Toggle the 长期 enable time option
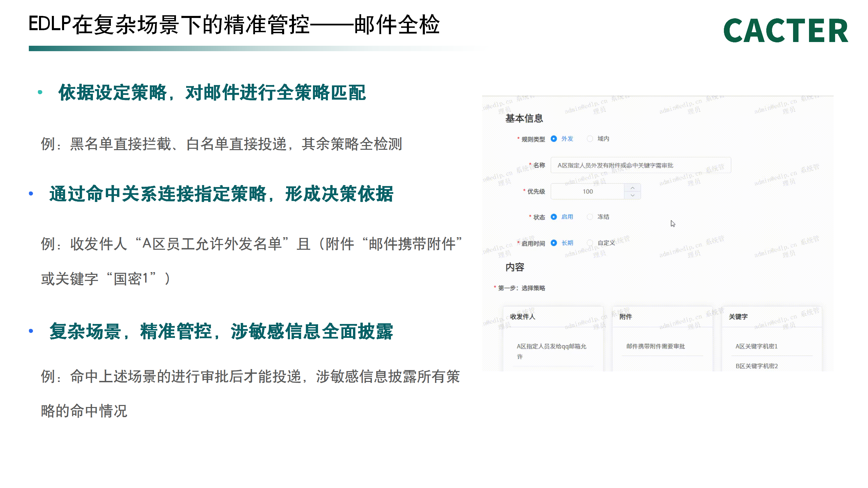Image resolution: width=868 pixels, height=488 pixels. click(554, 243)
